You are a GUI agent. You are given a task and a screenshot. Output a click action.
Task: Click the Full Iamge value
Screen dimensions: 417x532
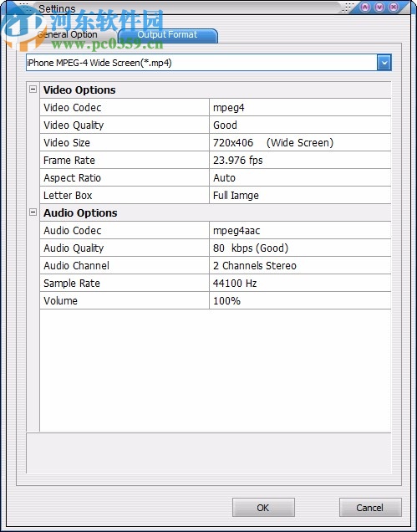coord(300,196)
